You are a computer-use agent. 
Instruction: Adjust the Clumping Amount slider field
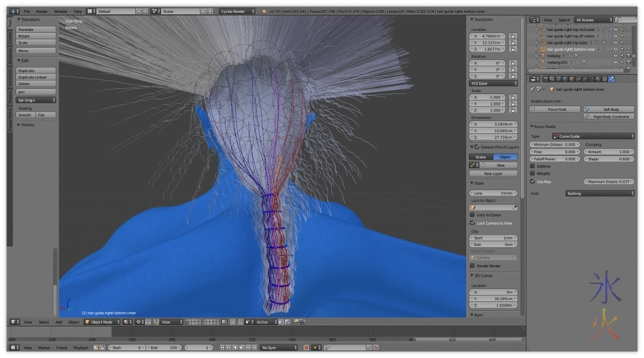609,152
